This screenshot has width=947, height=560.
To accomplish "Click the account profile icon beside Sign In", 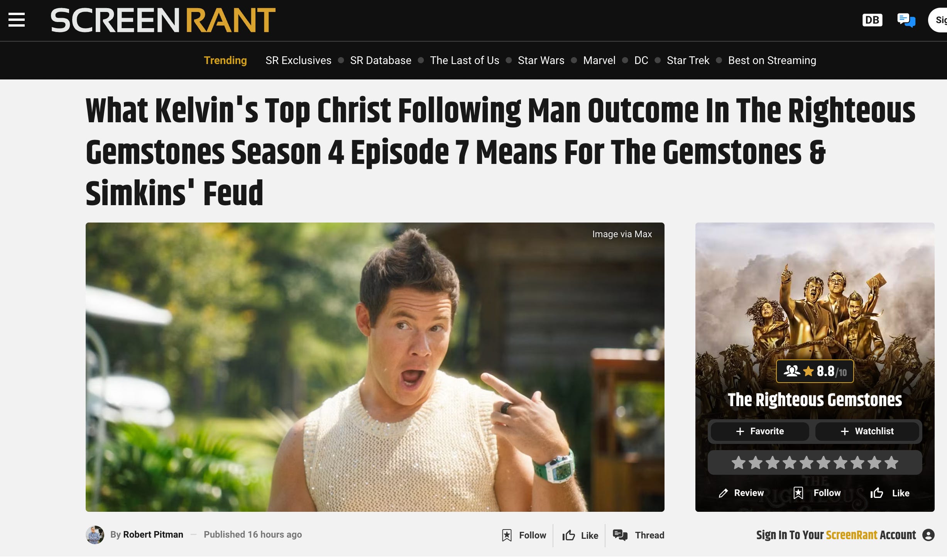I will (928, 535).
